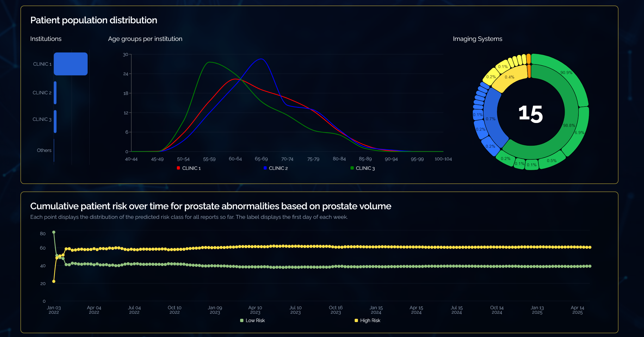Click first High Risk data point near 20
Viewport: 644px width, 337px height.
click(x=54, y=281)
